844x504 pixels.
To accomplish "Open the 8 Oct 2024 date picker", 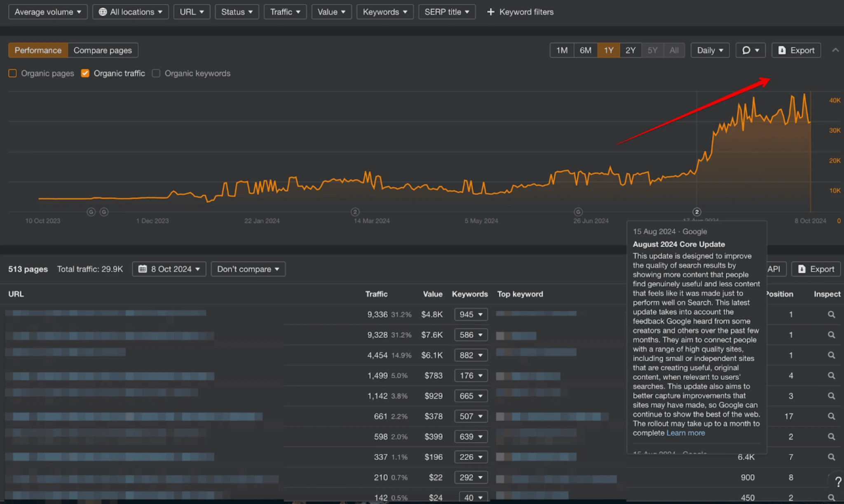I will [x=169, y=269].
